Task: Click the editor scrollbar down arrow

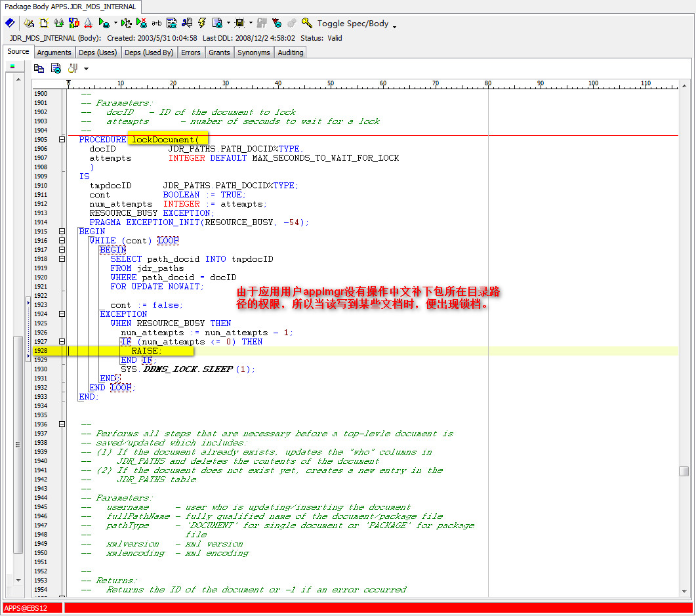Action: [684, 592]
